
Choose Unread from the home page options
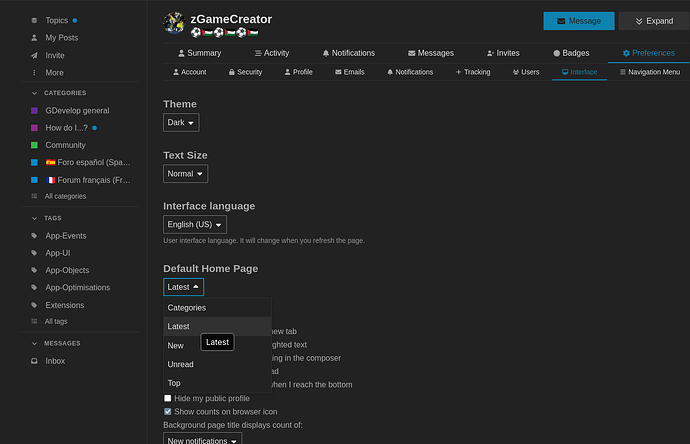[181, 364]
